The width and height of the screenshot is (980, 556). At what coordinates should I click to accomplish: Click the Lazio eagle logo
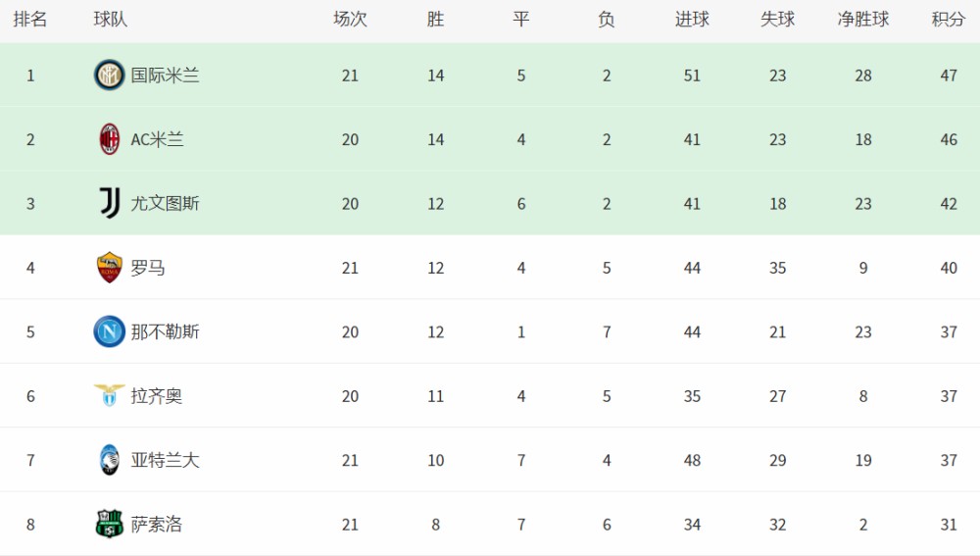(109, 396)
